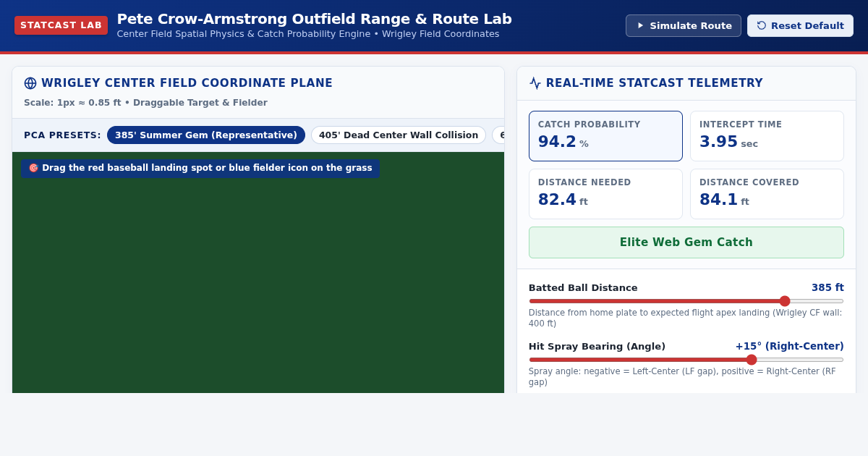Click the Simulate Route button
This screenshot has height=456, width=868.
(684, 25)
